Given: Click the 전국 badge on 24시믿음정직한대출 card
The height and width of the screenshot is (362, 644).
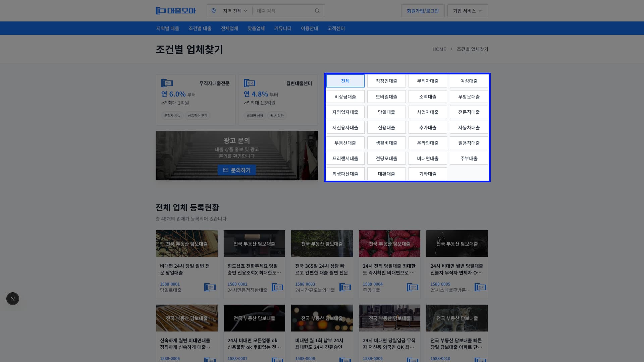Looking at the screenshot, I should pos(277,287).
